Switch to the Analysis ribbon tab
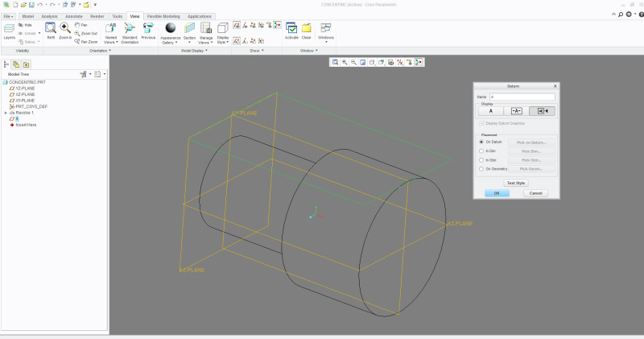Screen dimensions: 644x339 coord(49,16)
